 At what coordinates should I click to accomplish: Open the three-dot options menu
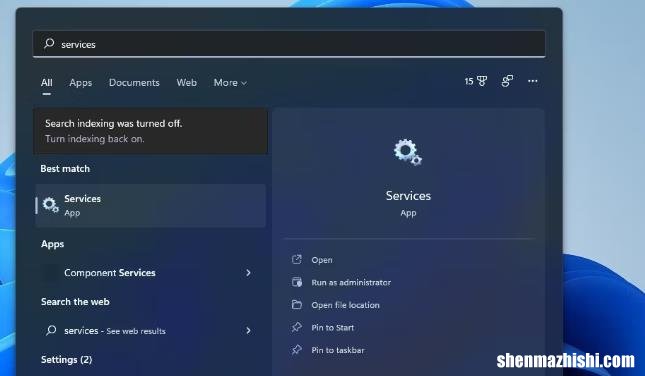(533, 81)
